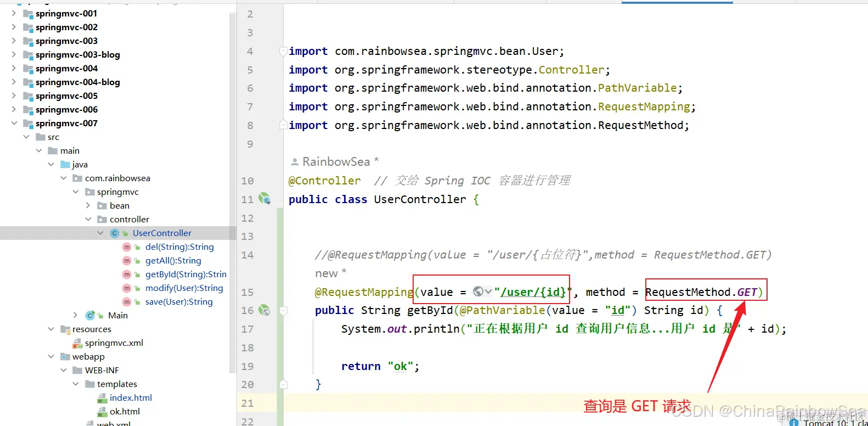Expand the springmvc-001 module

pyautogui.click(x=14, y=13)
